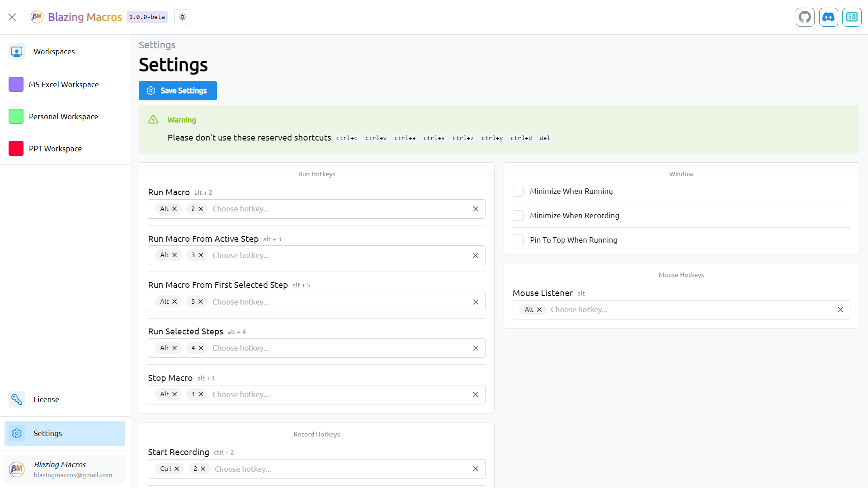Open Run Macro From Active Step hotkey chooser
The height and width of the screenshot is (488, 868).
point(316,255)
